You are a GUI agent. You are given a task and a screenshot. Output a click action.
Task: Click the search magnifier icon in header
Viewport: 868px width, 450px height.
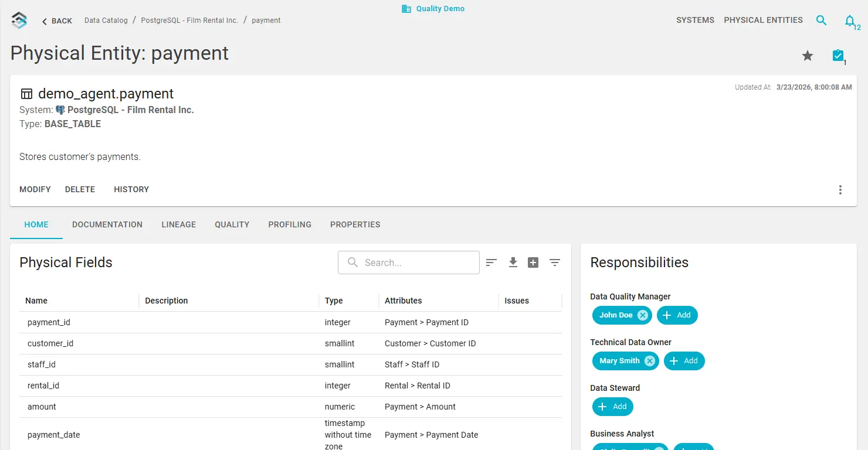tap(822, 21)
